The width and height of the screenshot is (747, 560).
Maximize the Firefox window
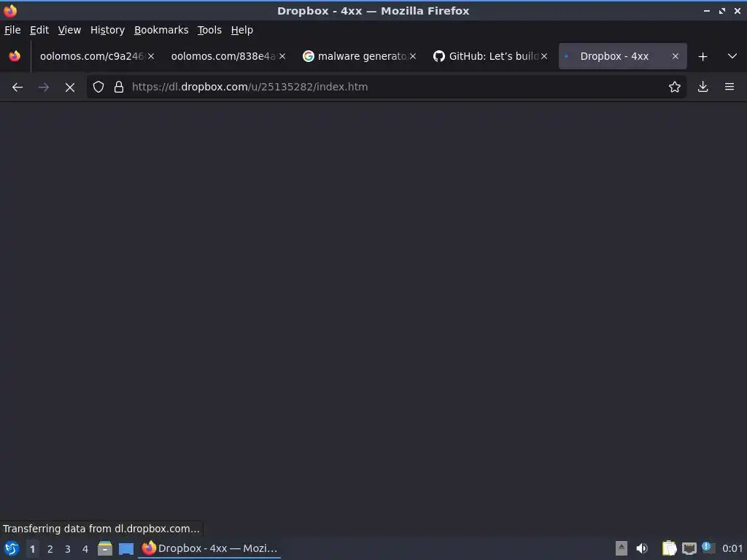(722, 10)
